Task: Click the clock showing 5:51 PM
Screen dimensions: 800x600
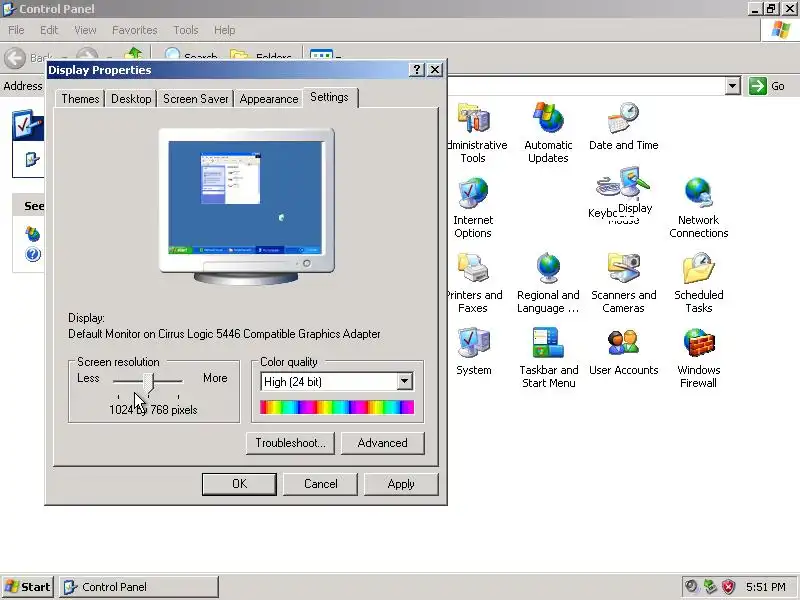Action: point(765,587)
